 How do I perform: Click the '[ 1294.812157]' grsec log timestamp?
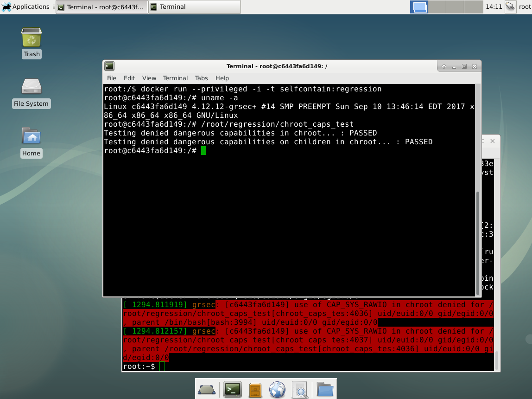click(x=155, y=331)
